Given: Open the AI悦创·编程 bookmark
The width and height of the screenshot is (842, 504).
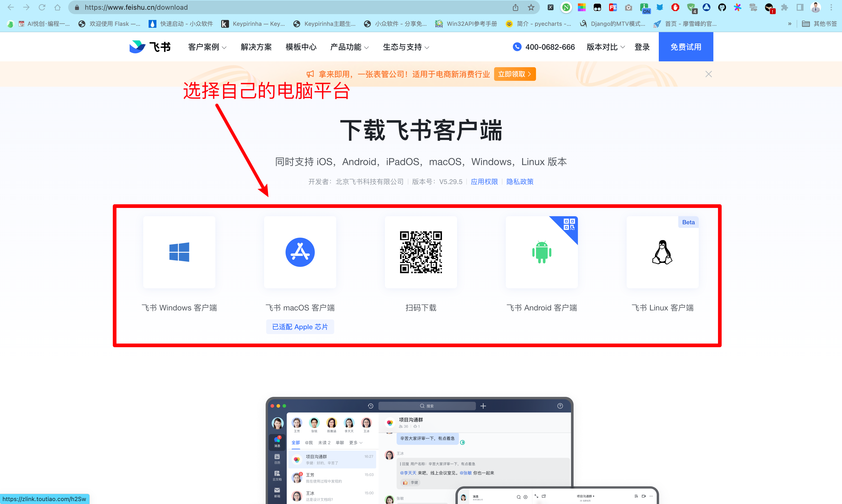Looking at the screenshot, I should click(44, 23).
